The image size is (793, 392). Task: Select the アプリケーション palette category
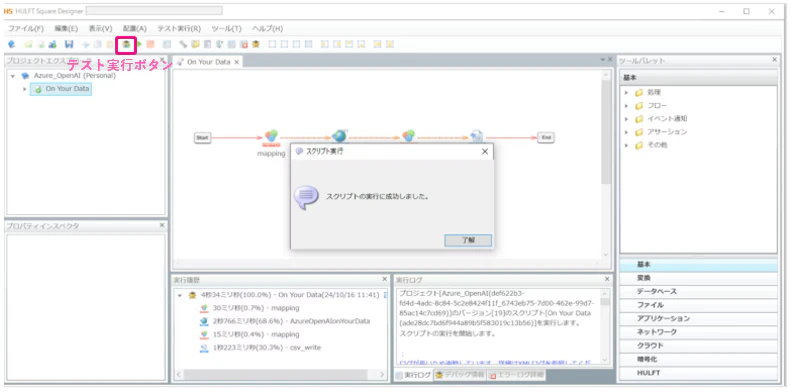[698, 319]
